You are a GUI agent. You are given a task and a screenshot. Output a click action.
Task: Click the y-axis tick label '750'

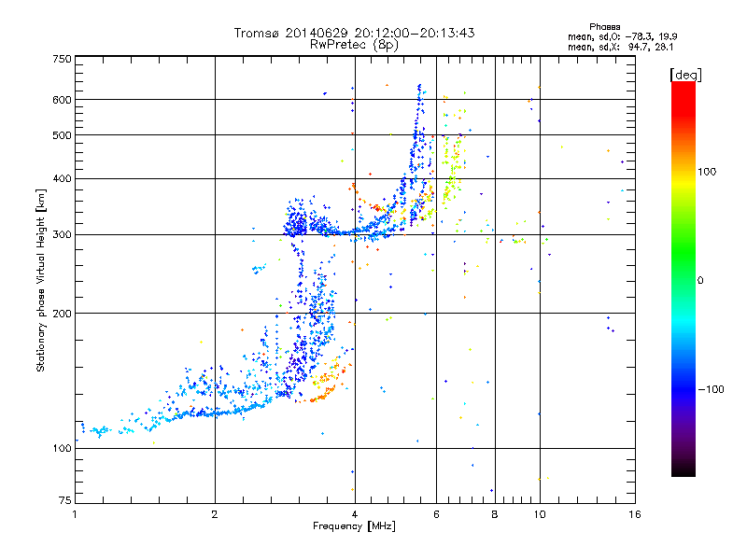coord(63,59)
